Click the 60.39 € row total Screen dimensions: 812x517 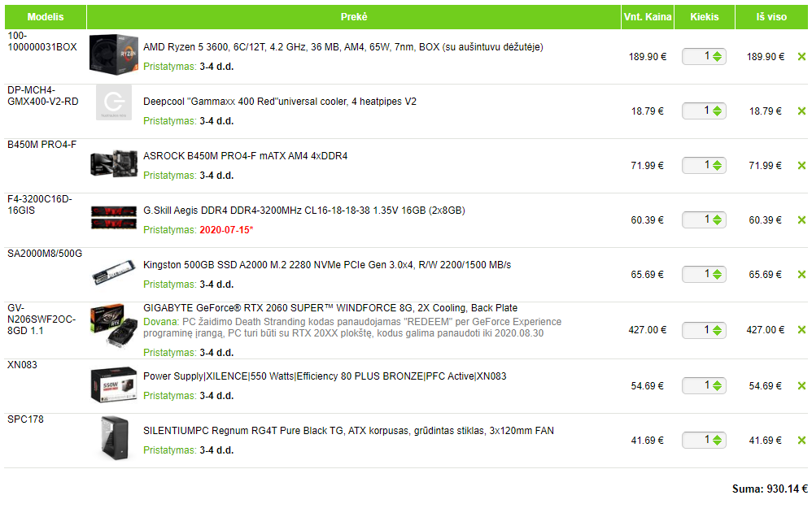point(766,220)
